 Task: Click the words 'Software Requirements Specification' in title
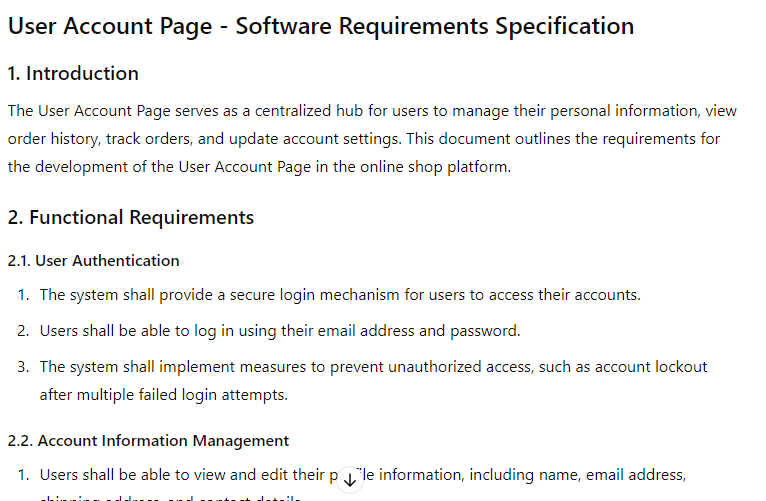tap(435, 26)
